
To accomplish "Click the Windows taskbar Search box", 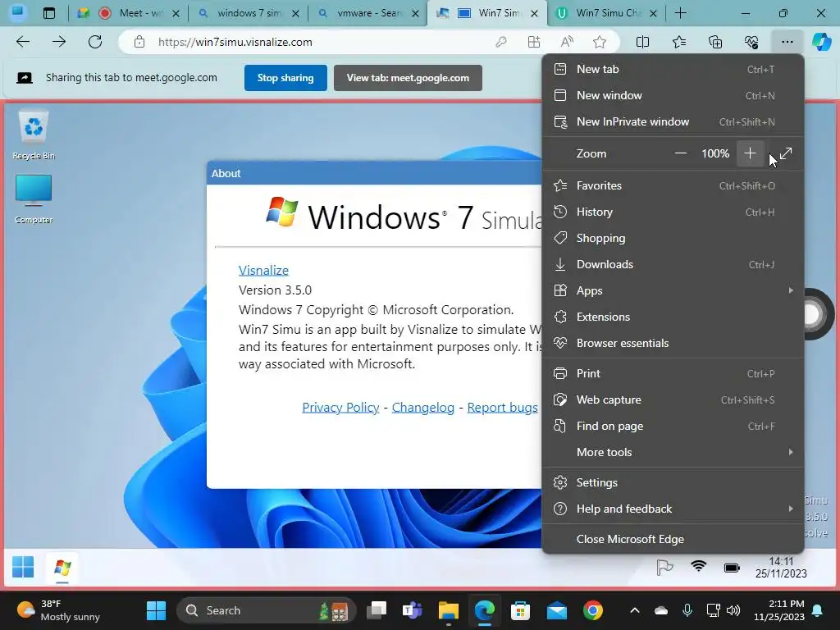I will tap(267, 610).
